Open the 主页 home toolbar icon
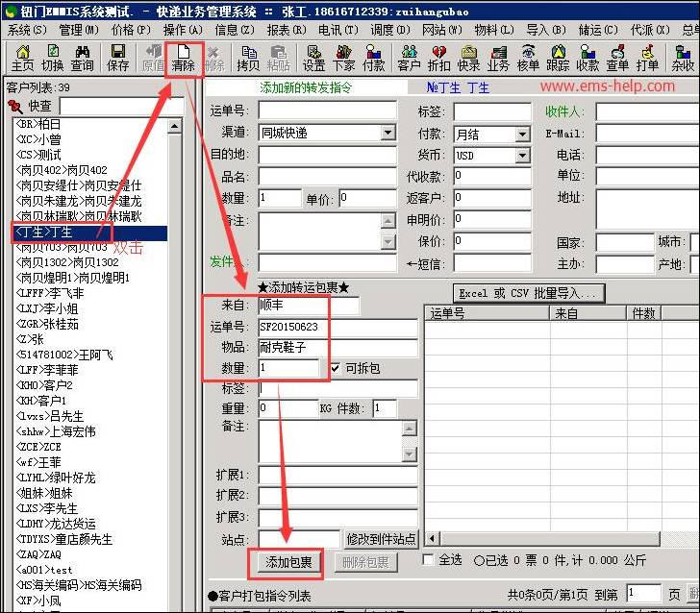 [x=22, y=59]
